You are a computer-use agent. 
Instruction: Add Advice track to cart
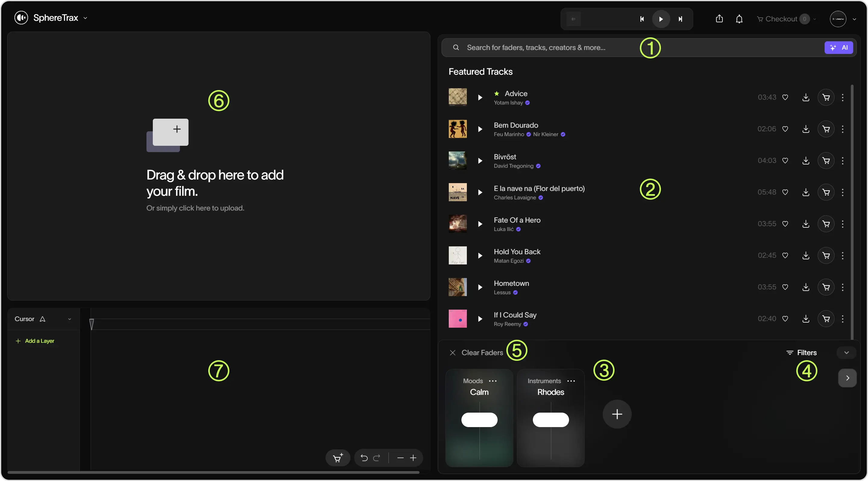(826, 97)
